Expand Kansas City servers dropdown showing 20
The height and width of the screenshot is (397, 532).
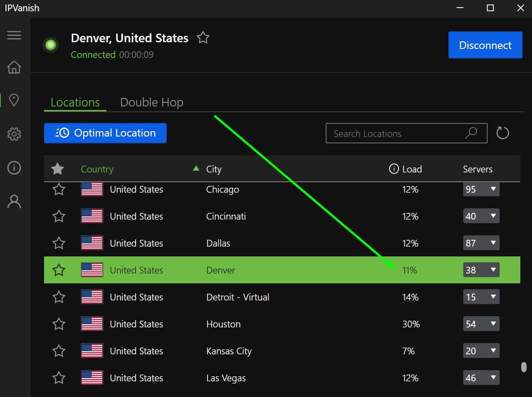481,351
